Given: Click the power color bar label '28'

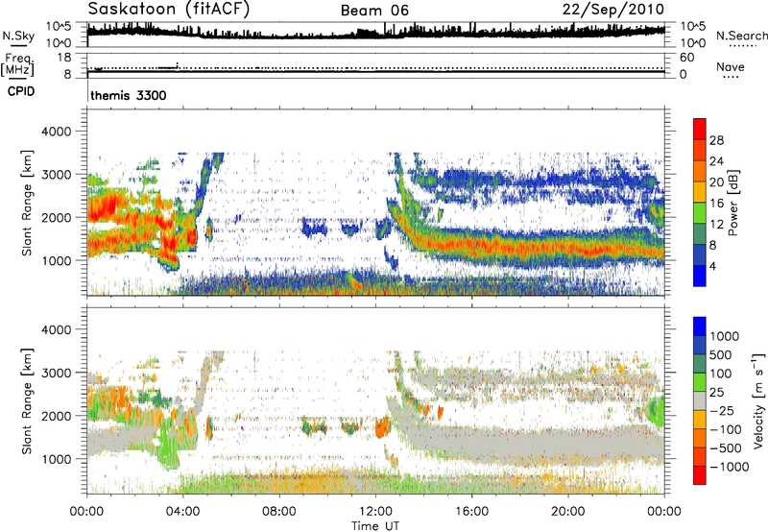Looking at the screenshot, I should pyautogui.click(x=716, y=140).
